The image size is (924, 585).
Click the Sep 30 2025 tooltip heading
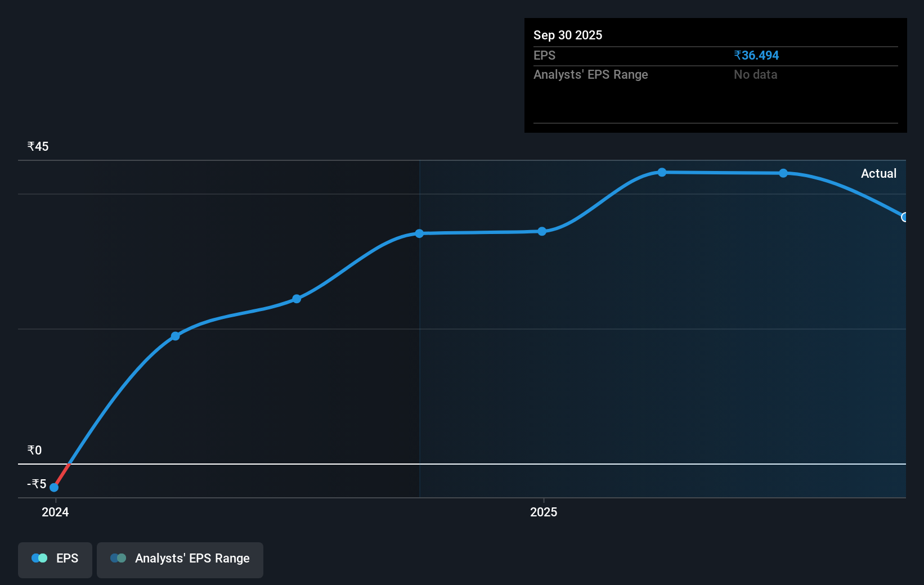point(568,35)
